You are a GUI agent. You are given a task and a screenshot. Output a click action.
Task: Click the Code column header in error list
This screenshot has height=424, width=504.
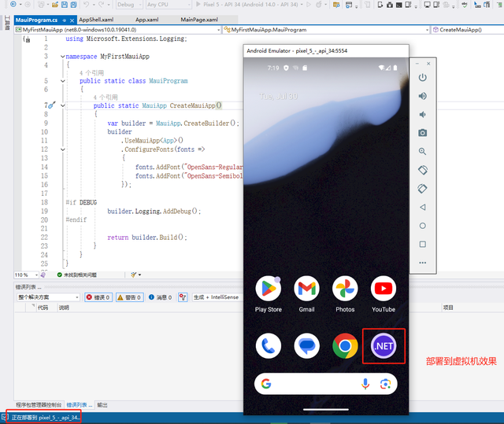pyautogui.click(x=43, y=308)
